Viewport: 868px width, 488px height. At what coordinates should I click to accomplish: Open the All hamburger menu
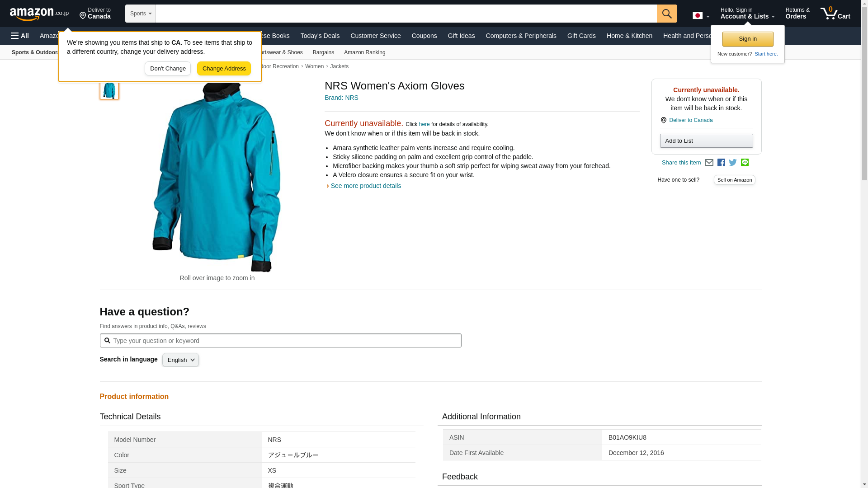(x=20, y=36)
